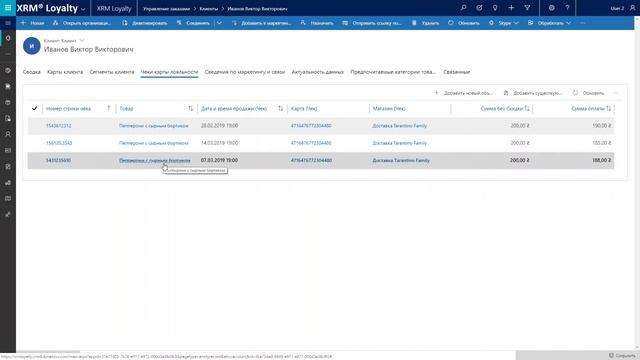Click the chart-bar icon in left sidebar

click(8, 182)
